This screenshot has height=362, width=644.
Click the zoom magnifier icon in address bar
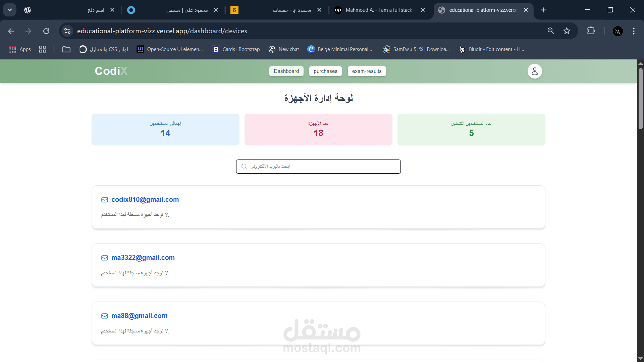point(551,31)
